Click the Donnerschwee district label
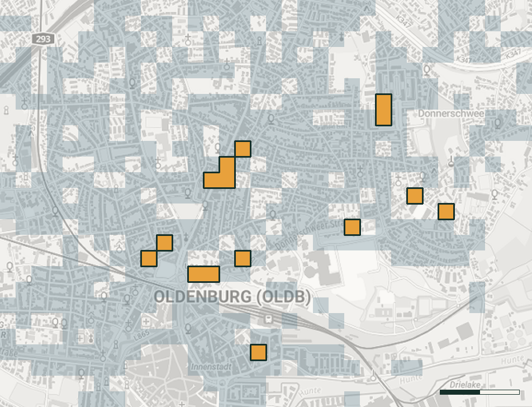 point(451,113)
